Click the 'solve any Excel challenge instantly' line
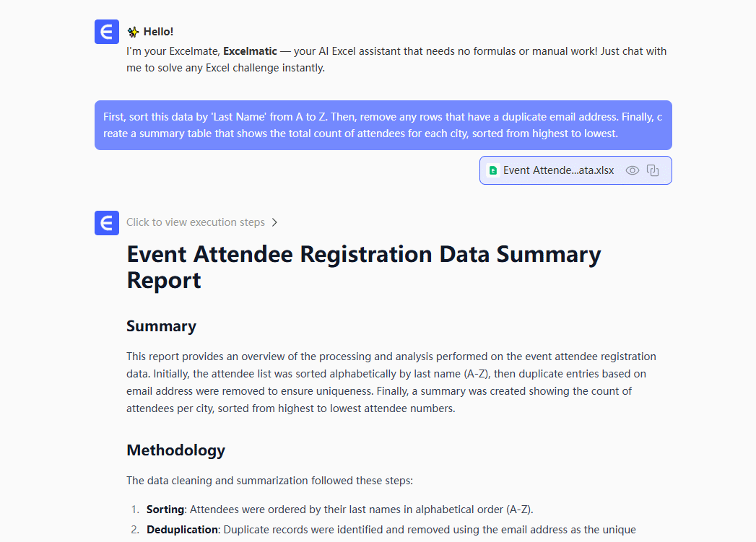The height and width of the screenshot is (542, 756). 225,69
